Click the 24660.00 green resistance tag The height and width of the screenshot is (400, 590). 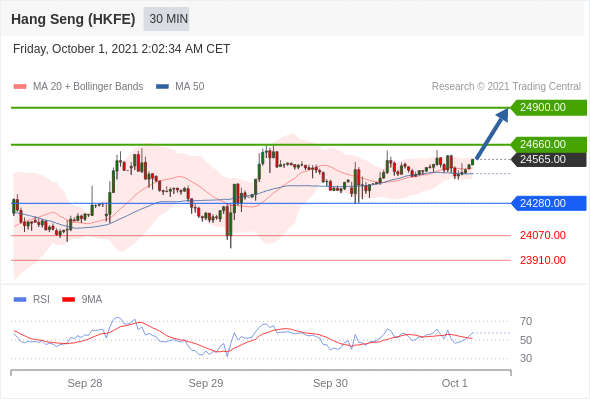[549, 144]
